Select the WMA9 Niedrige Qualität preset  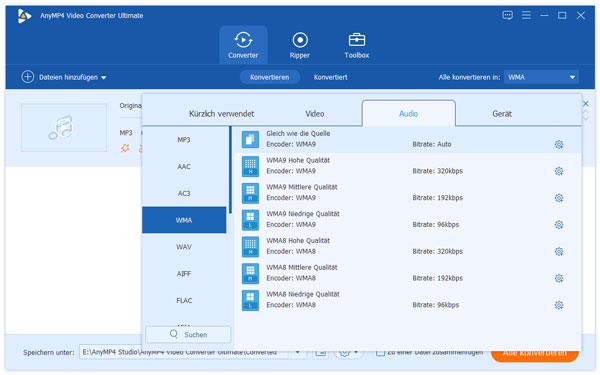click(408, 220)
